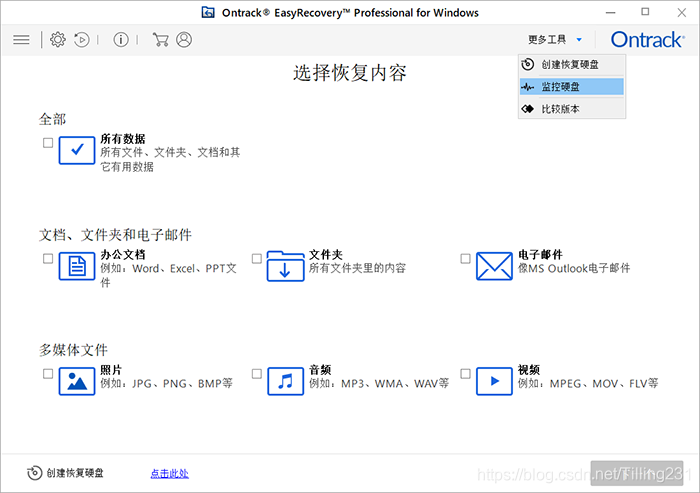Click the 全部 section heading
The width and height of the screenshot is (700, 493).
point(52,119)
